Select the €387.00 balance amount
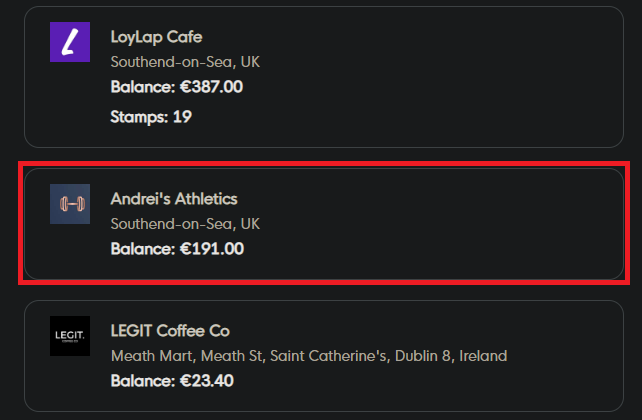The width and height of the screenshot is (642, 420). 211,87
